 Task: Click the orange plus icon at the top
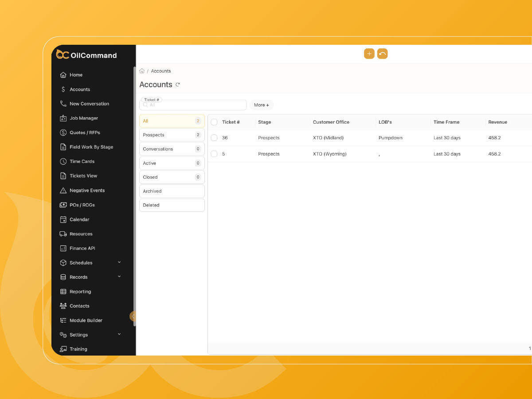pos(369,53)
